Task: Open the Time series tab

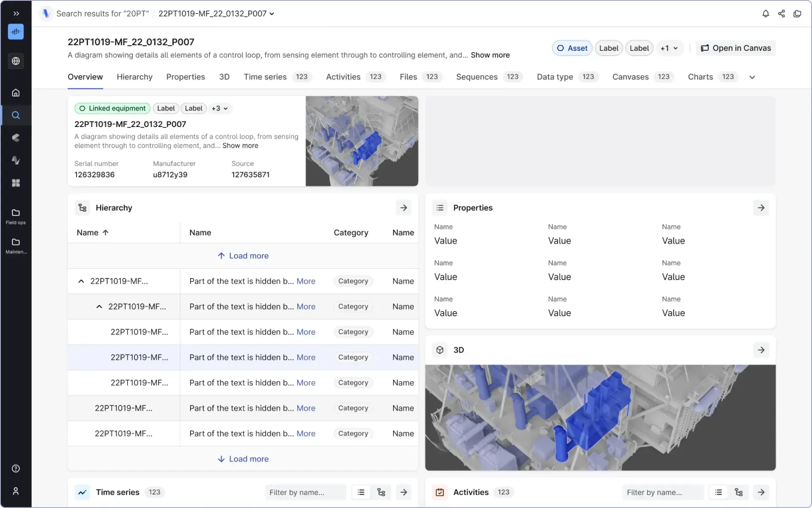Action: (277, 77)
